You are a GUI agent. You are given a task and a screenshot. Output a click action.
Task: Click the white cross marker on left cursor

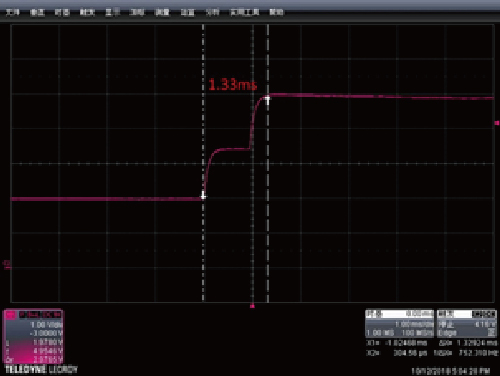(x=203, y=196)
